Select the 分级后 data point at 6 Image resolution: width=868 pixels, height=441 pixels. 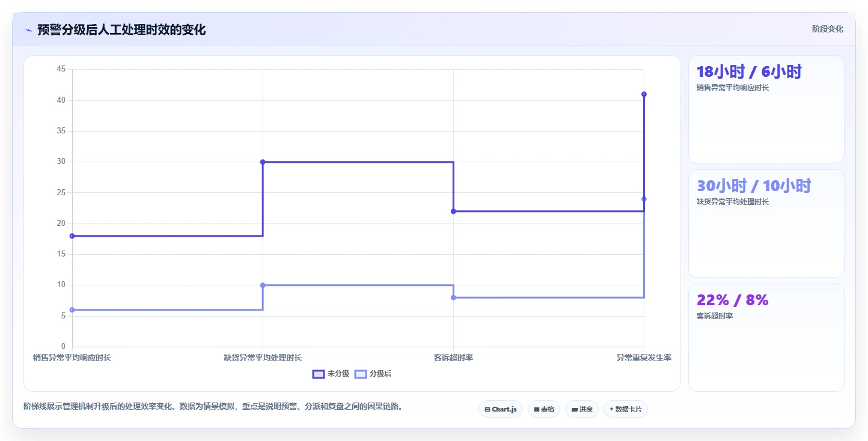pyautogui.click(x=72, y=310)
